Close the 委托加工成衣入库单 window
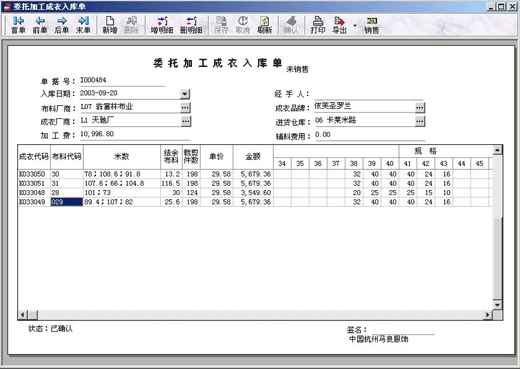The width and height of the screenshot is (520, 369). point(512,6)
